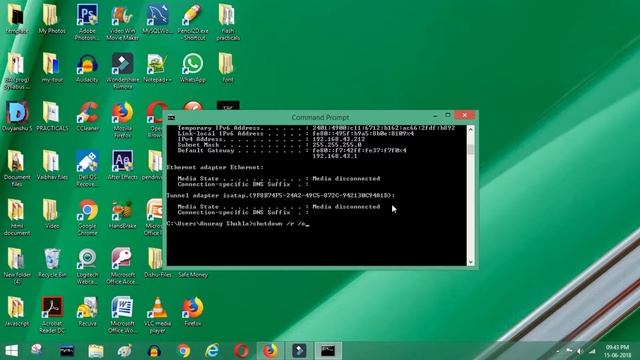Click the 'shutdown /r /o' command line

238,224
